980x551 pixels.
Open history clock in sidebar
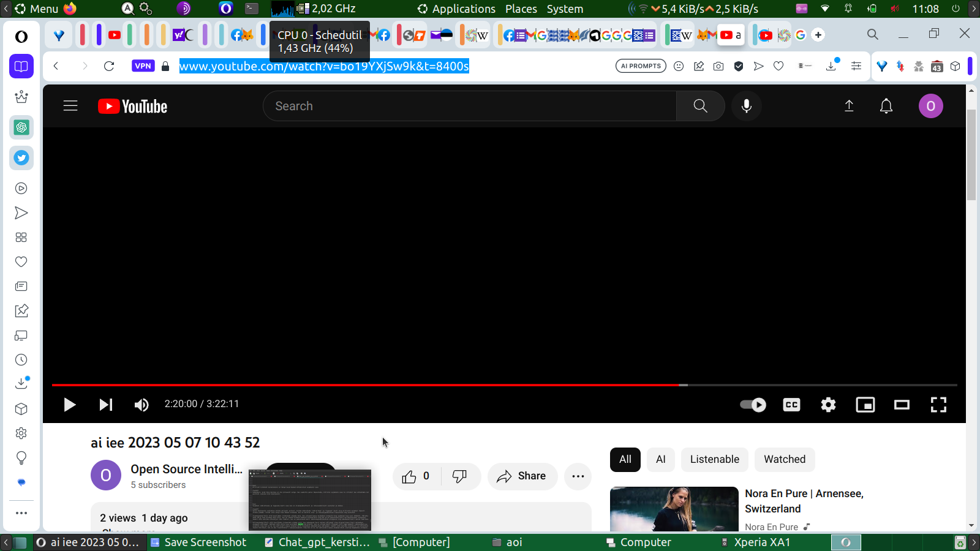click(21, 360)
